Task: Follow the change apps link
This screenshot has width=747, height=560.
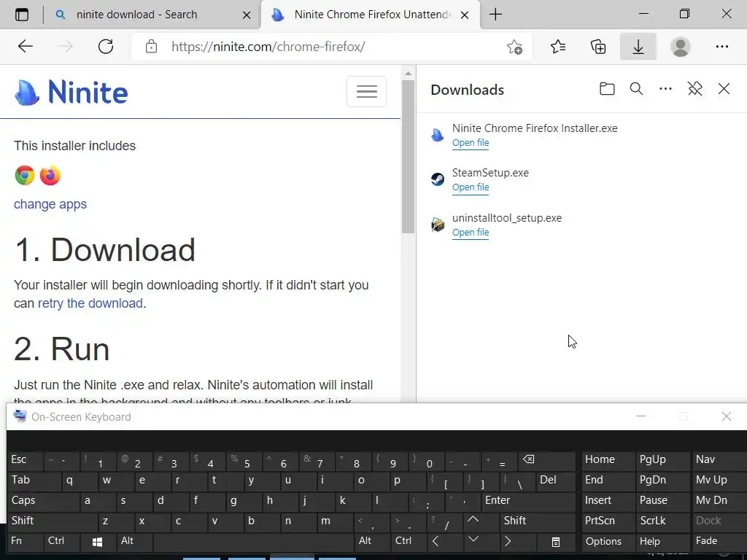Action: pos(50,204)
